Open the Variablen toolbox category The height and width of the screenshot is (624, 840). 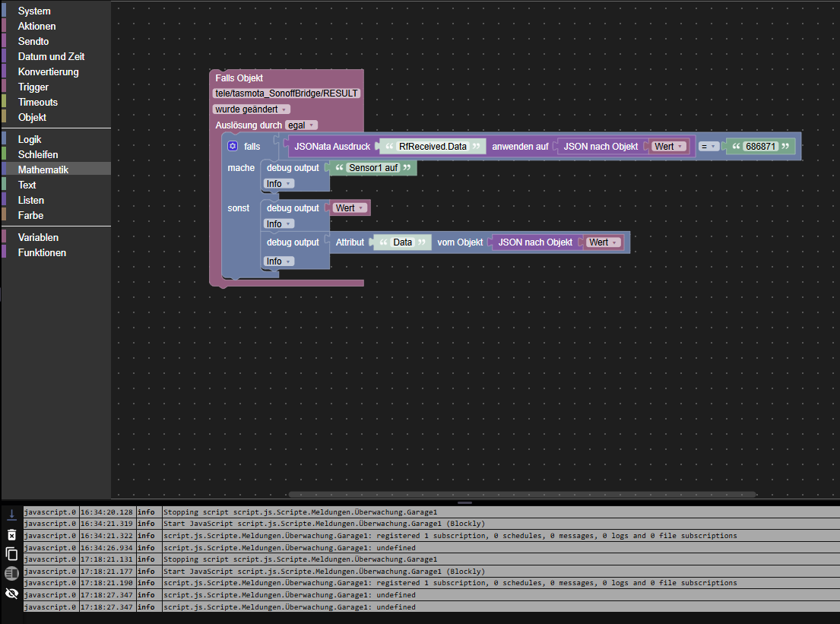(55, 237)
